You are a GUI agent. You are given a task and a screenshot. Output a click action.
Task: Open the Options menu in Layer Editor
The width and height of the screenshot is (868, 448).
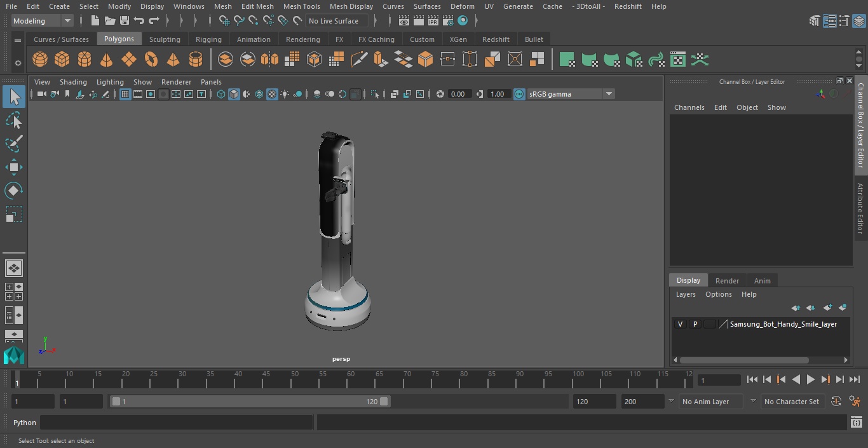point(719,294)
